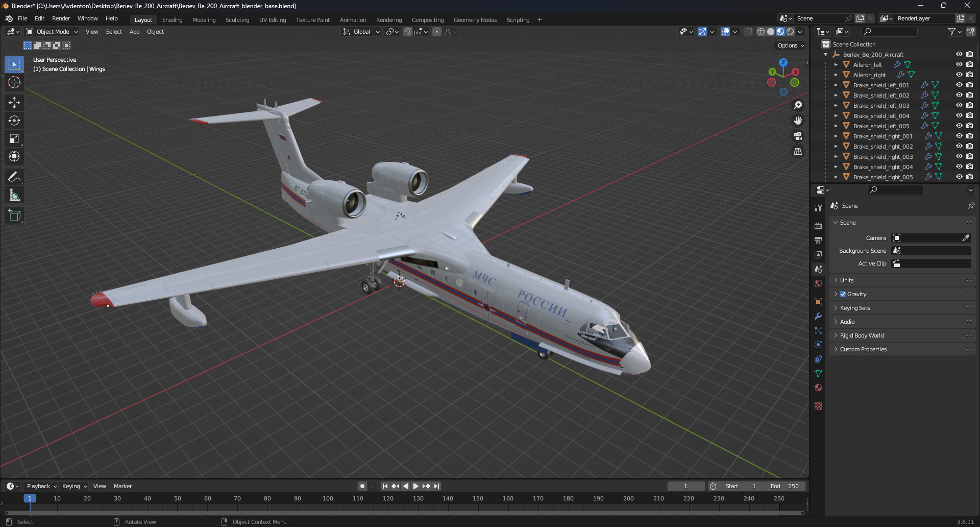Image resolution: width=980 pixels, height=527 pixels.
Task: Select the Annotate tool
Action: point(14,177)
